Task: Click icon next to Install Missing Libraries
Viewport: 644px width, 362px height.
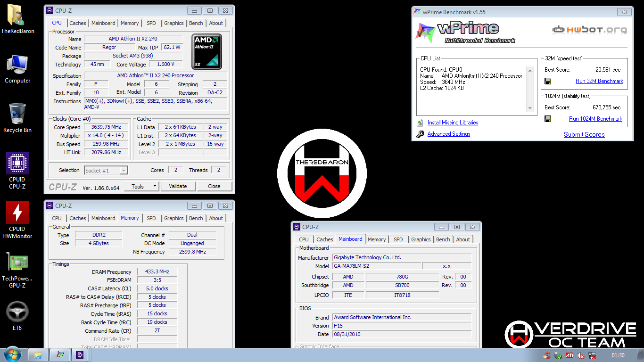Action: click(420, 123)
